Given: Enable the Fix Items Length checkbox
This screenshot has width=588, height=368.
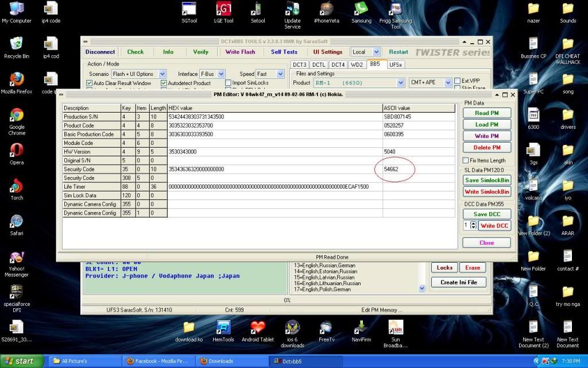Looking at the screenshot, I should point(466,160).
